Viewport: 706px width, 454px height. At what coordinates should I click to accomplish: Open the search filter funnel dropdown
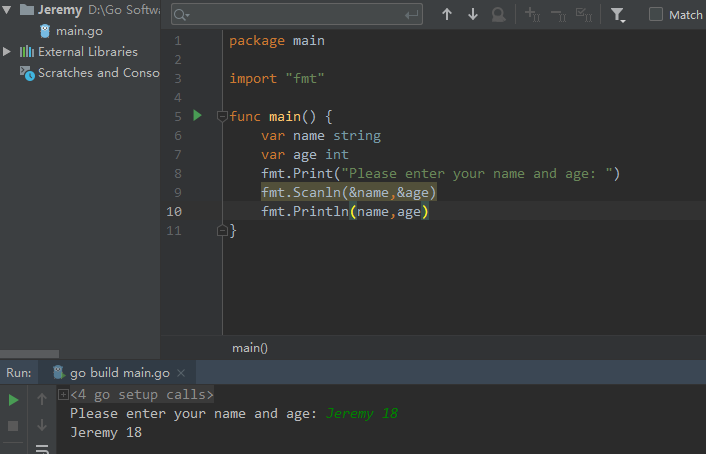[618, 15]
